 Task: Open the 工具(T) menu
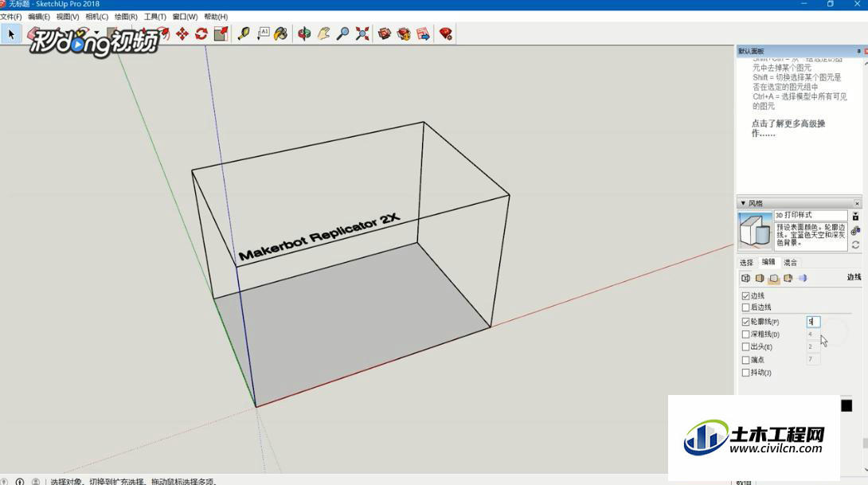click(155, 17)
